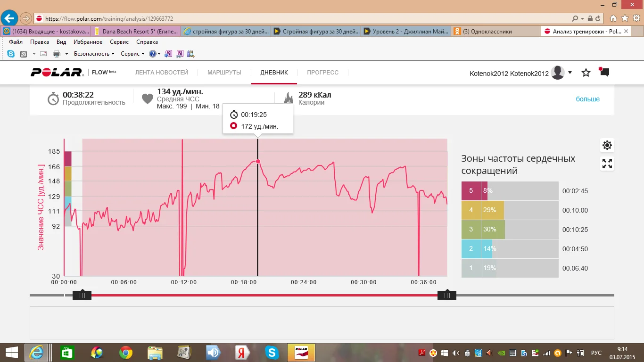Click the printer icon in IE toolbar
Viewport: 644px width, 362px height.
coord(57,54)
